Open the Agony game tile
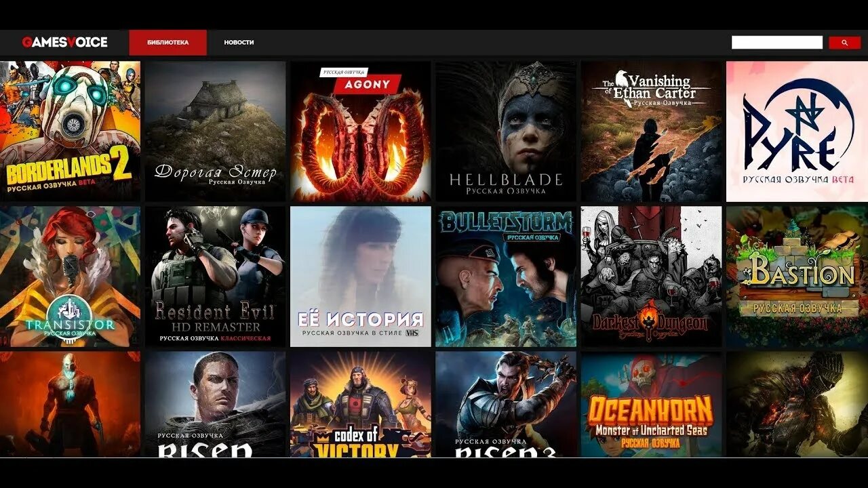Viewport: 868px width, 488px height. click(361, 131)
